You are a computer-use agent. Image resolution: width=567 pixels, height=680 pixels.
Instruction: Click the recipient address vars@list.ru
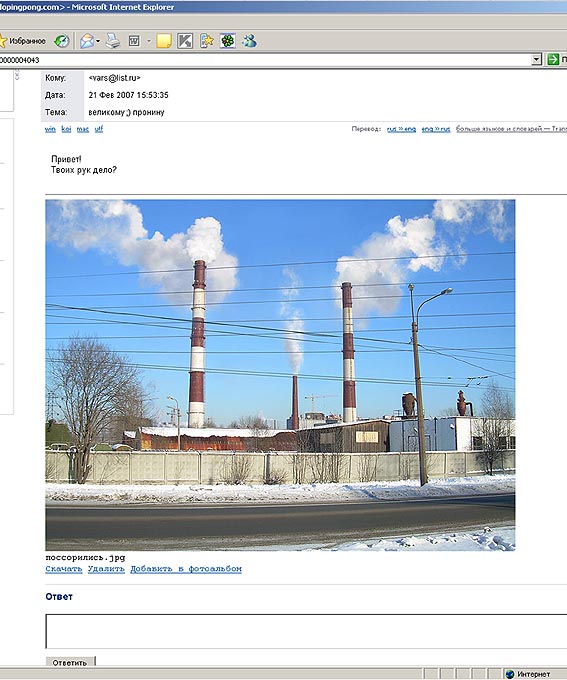115,78
